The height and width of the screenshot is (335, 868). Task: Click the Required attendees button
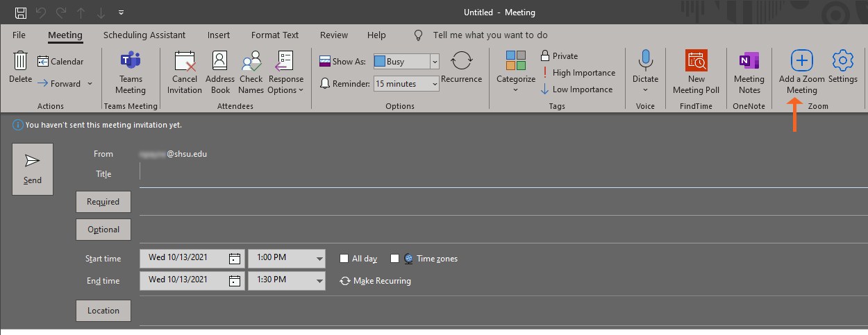point(103,202)
